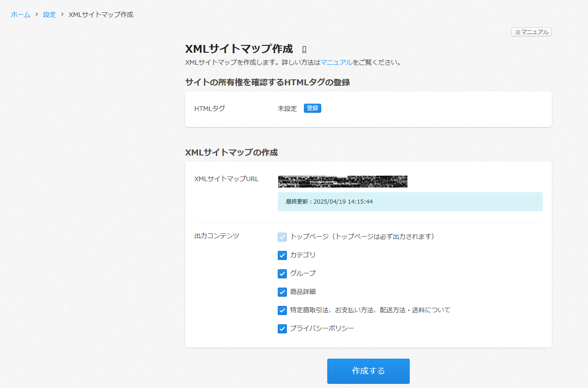This screenshot has height=388, width=588.
Task: Click the redacted XML sitemap URL
Action: 342,182
